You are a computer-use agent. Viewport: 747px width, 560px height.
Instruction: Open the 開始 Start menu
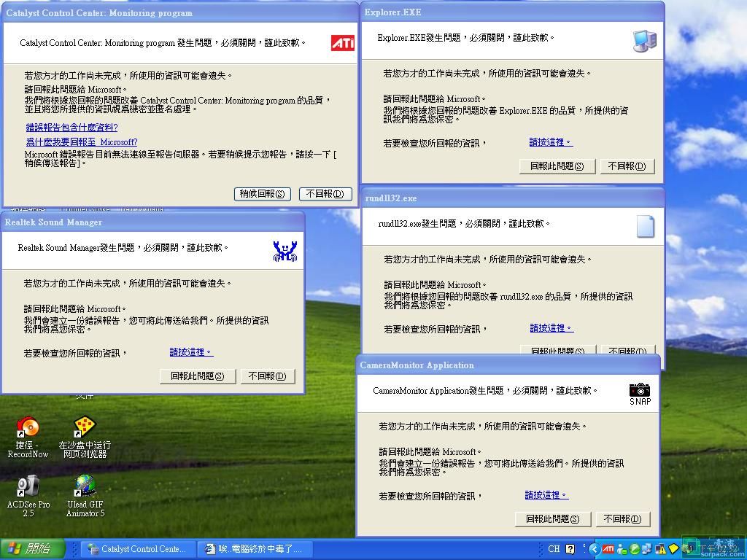[x=33, y=549]
